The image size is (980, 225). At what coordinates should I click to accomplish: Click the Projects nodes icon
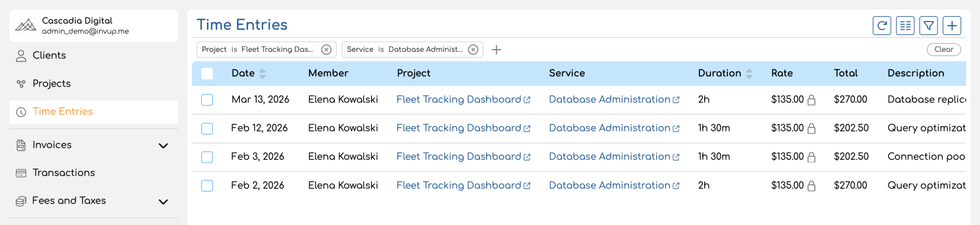(x=21, y=84)
